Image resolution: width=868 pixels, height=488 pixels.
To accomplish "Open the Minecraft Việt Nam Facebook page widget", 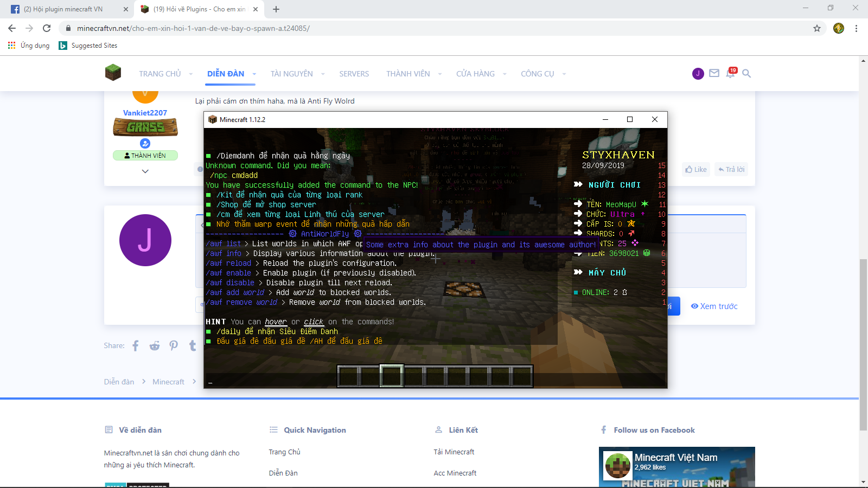I will coord(677,467).
